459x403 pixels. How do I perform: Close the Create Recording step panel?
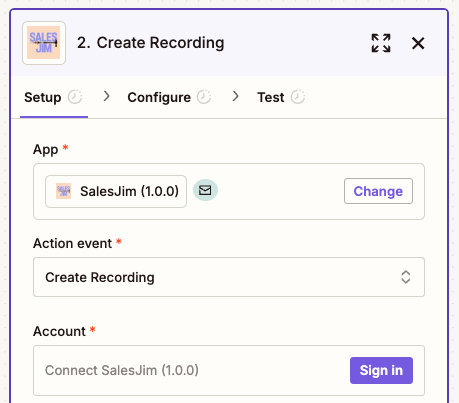point(418,43)
